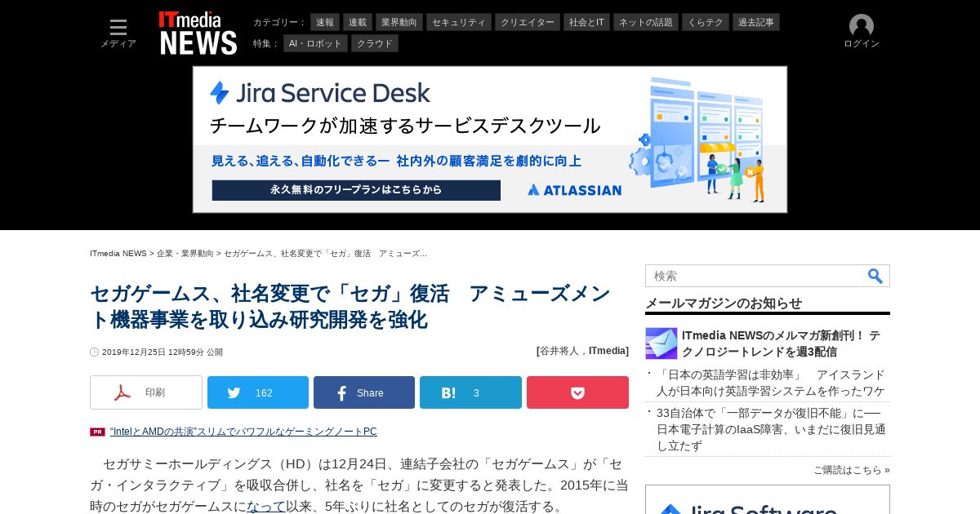The image size is (980, 514).
Task: Open the 過去記事 category
Action: (x=756, y=22)
